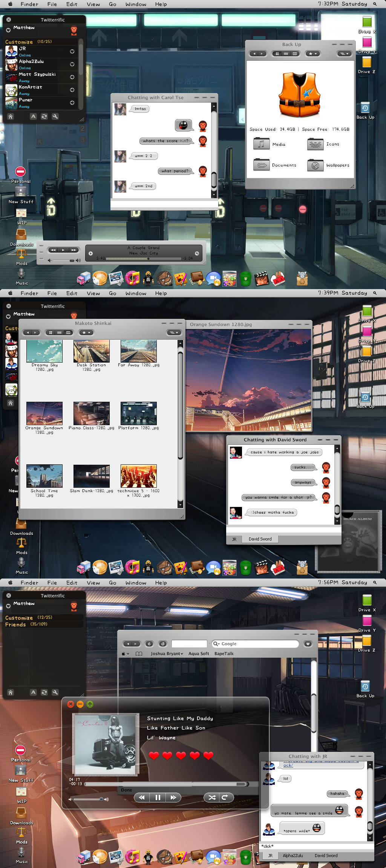Click mute speaker icon in A Couple Grand player
This screenshot has width=386, height=868.
click(49, 260)
